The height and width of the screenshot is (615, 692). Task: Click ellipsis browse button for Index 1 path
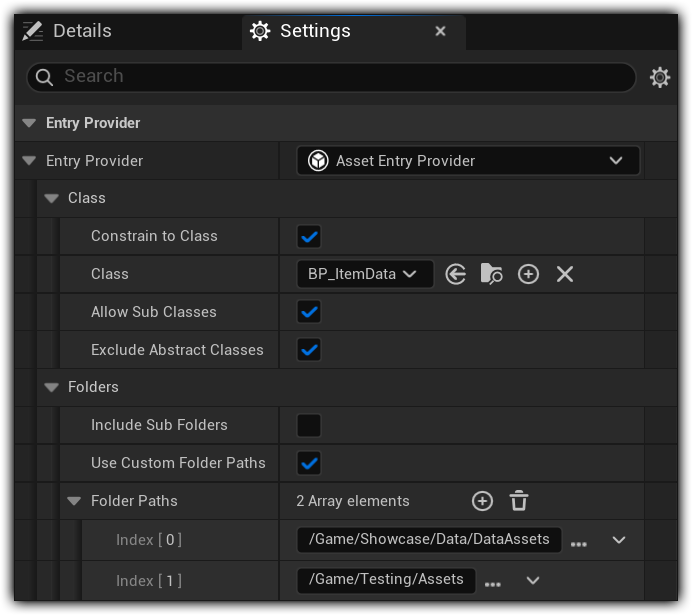[x=493, y=581]
